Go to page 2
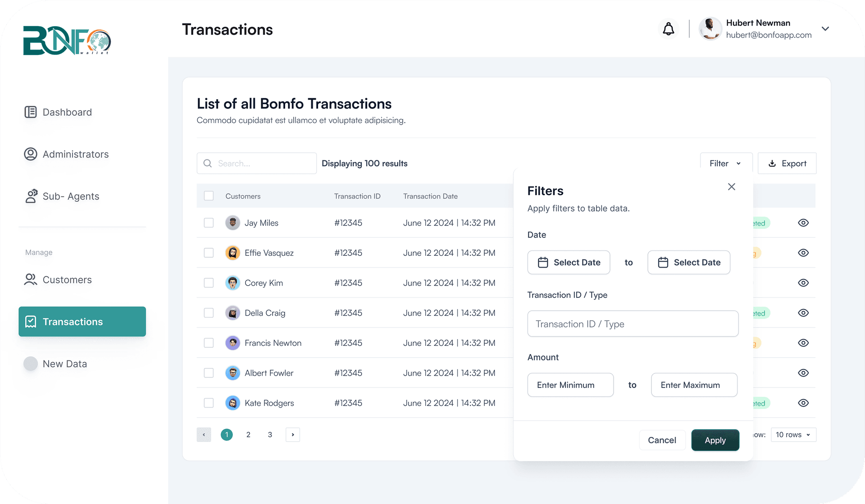 click(248, 435)
